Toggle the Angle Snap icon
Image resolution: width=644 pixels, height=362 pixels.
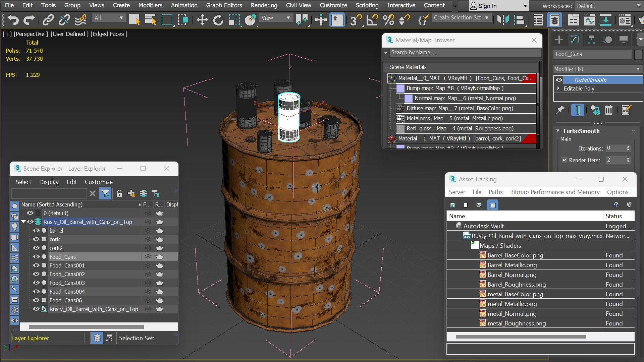pos(372,20)
